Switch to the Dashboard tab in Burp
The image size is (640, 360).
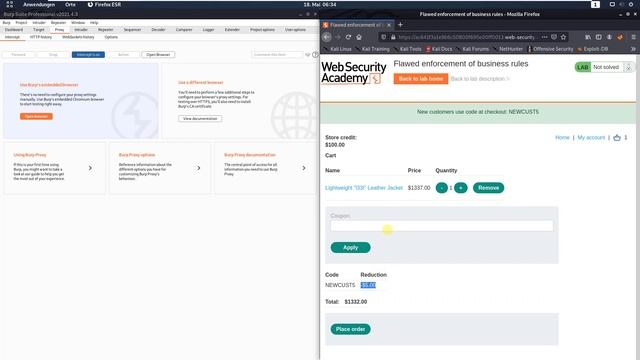point(14,30)
